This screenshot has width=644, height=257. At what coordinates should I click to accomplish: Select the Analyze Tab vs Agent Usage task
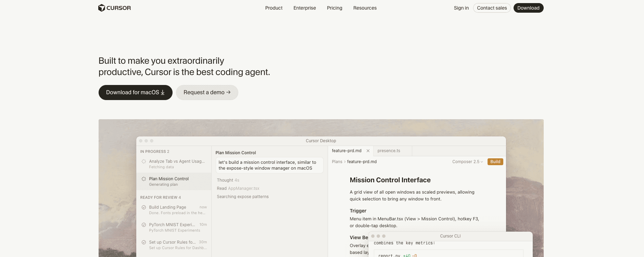tap(174, 164)
